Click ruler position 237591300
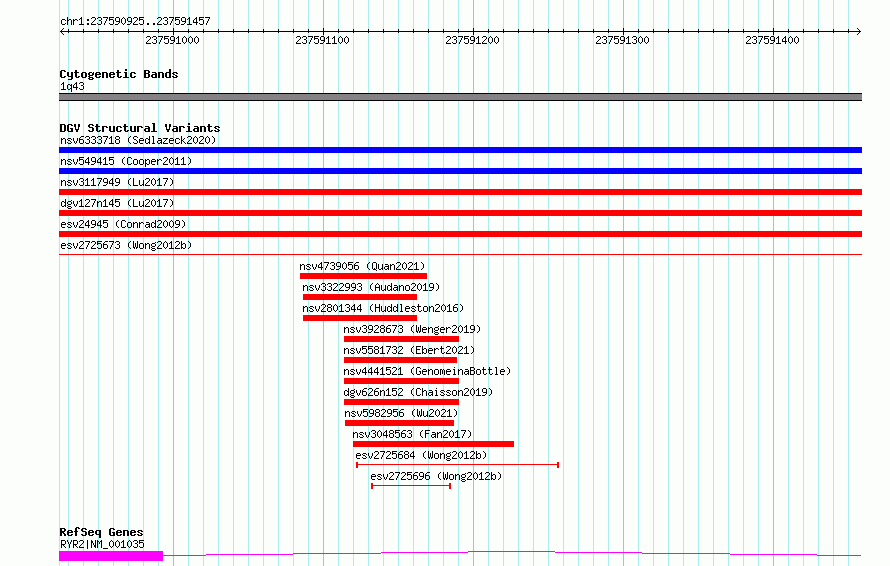Viewport: 890px width, 566px height. (622, 40)
